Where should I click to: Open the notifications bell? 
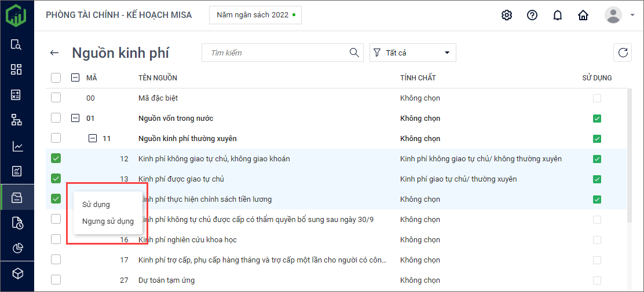(558, 16)
